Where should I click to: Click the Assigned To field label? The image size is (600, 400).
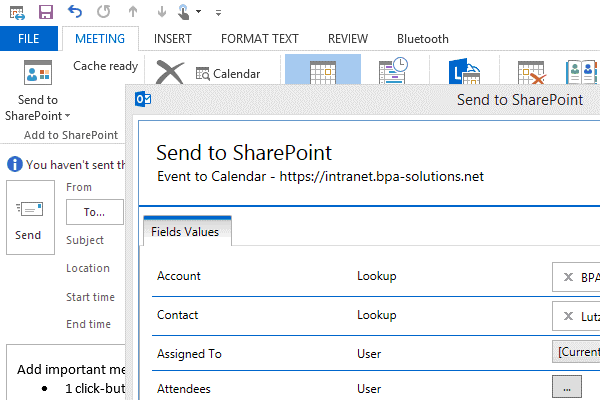click(x=189, y=354)
